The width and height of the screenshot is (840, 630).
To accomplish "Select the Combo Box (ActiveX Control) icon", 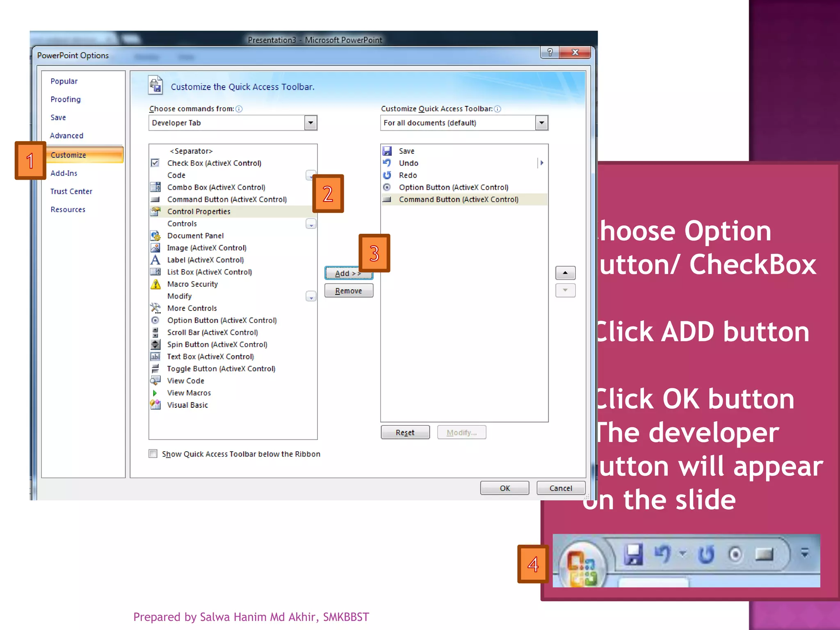I will [x=155, y=187].
